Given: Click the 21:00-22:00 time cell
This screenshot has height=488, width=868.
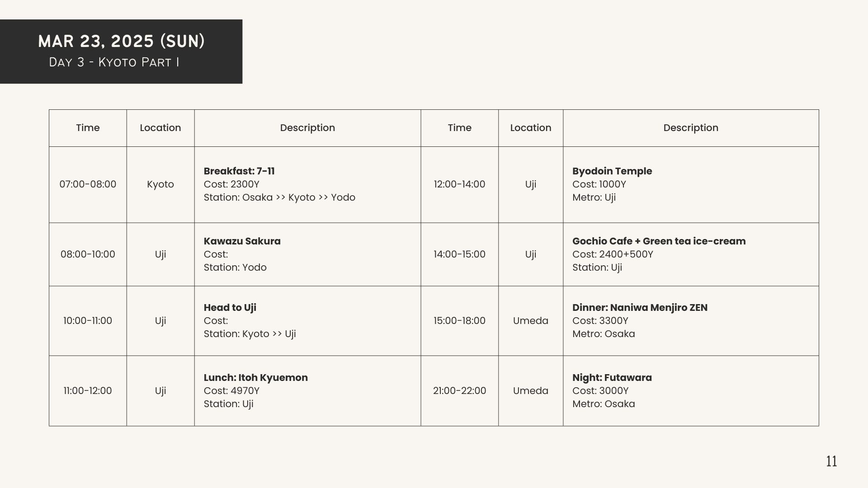Looking at the screenshot, I should tap(459, 391).
